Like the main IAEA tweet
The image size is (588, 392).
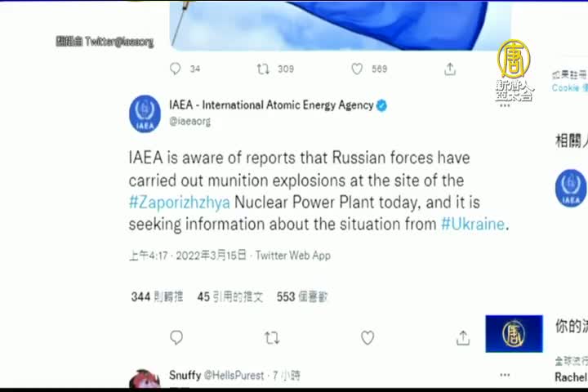367,337
